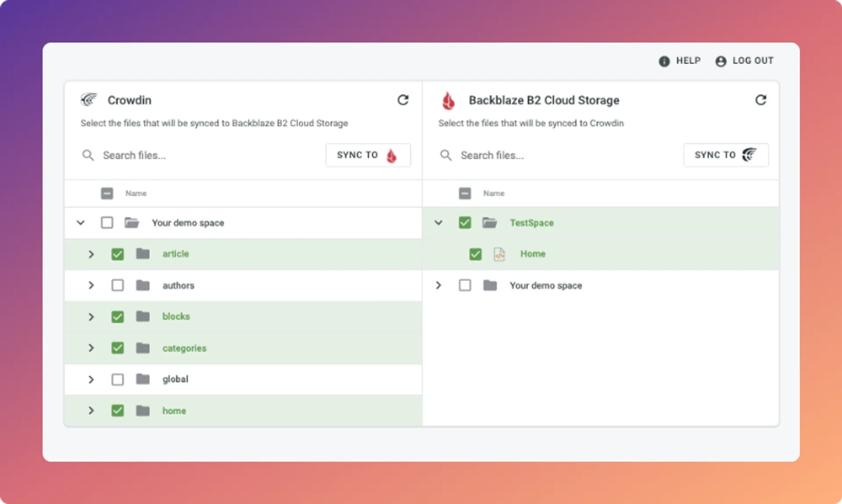
Task: Sync selected files to Crowdin
Action: [x=726, y=155]
